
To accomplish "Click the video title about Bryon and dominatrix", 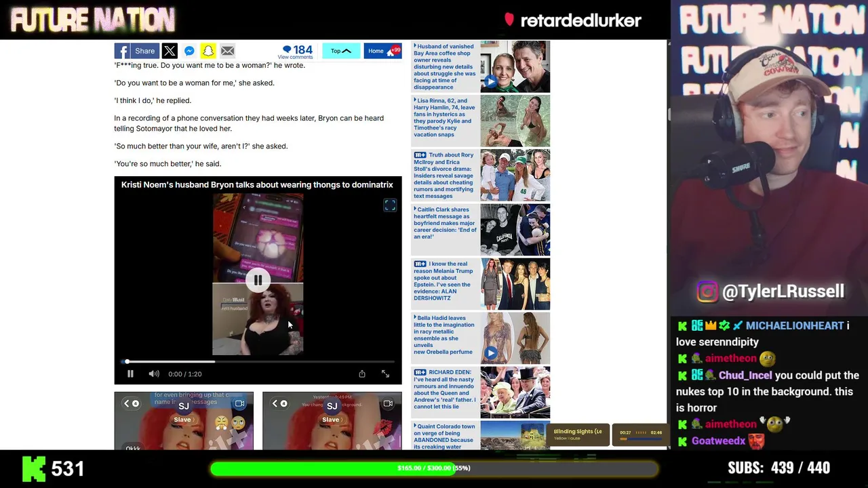I will click(257, 184).
